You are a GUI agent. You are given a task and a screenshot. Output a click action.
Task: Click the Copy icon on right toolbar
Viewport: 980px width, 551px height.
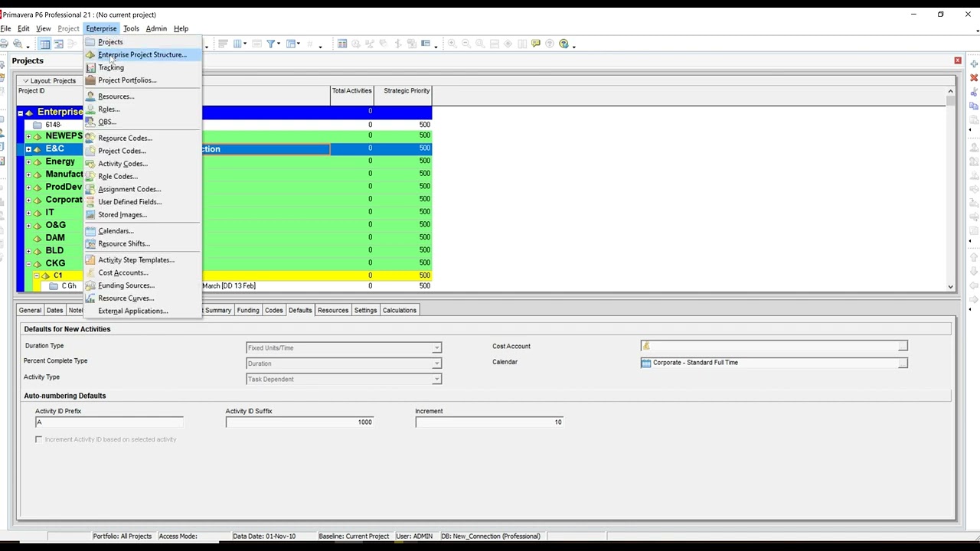tap(974, 106)
